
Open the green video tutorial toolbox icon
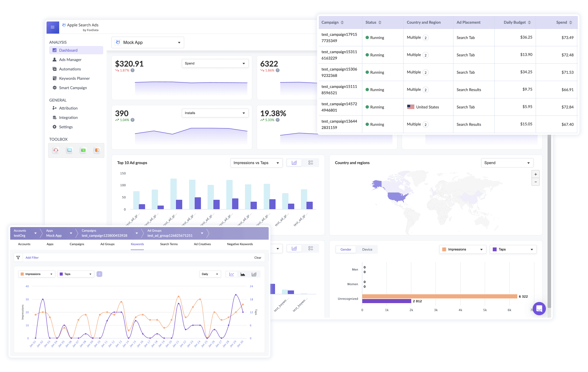83,150
